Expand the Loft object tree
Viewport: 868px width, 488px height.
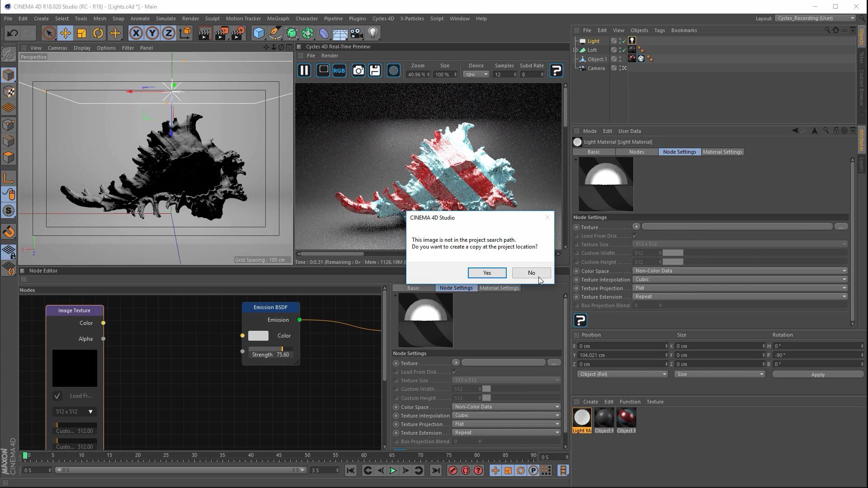[576, 50]
